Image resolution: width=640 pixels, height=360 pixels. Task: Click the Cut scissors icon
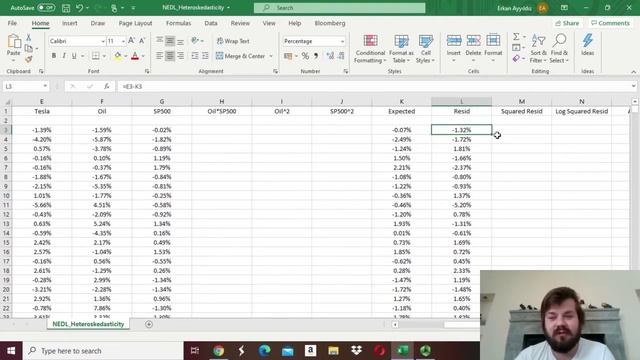pyautogui.click(x=29, y=38)
